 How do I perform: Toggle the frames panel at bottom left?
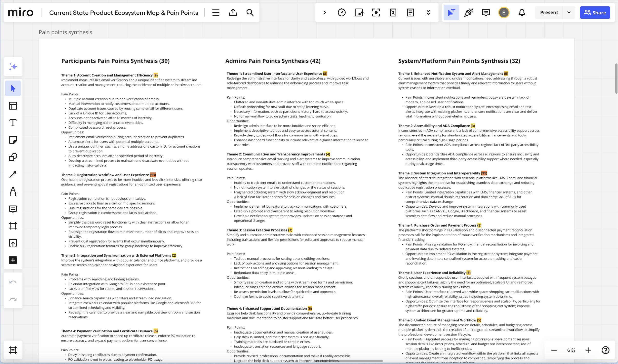tap(13, 350)
